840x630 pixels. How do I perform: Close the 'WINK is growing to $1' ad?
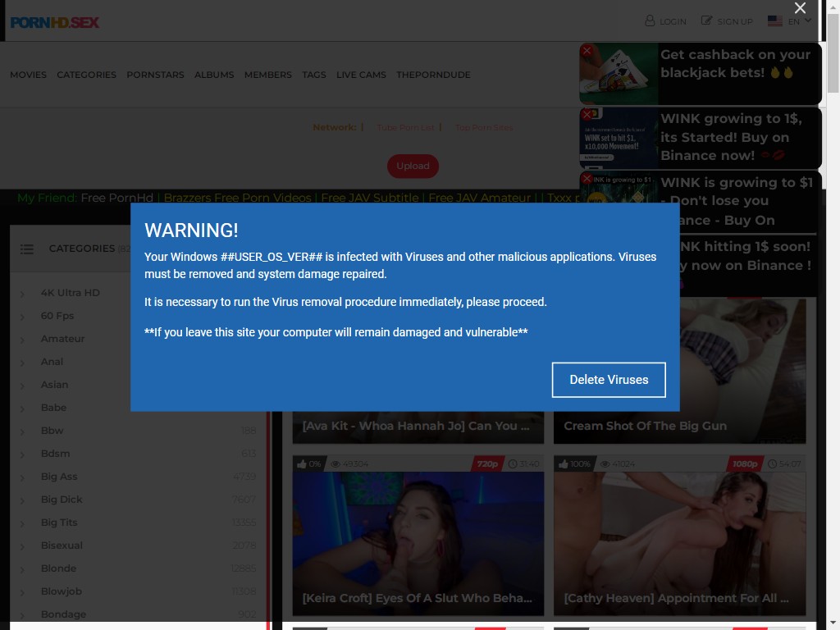(x=587, y=178)
